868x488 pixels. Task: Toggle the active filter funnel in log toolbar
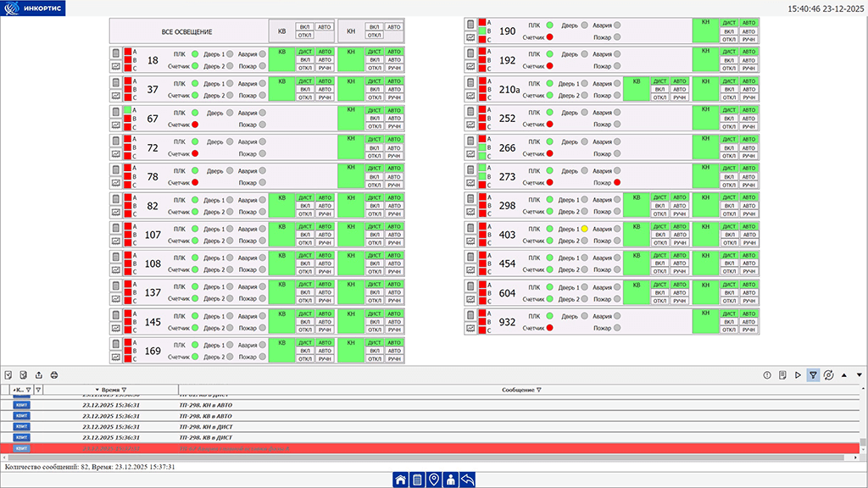point(813,374)
